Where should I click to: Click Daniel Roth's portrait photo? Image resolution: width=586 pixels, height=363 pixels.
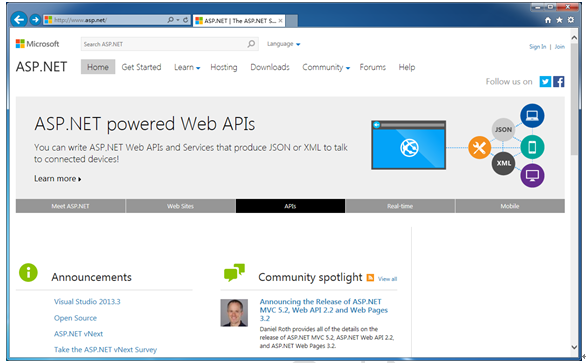click(234, 313)
